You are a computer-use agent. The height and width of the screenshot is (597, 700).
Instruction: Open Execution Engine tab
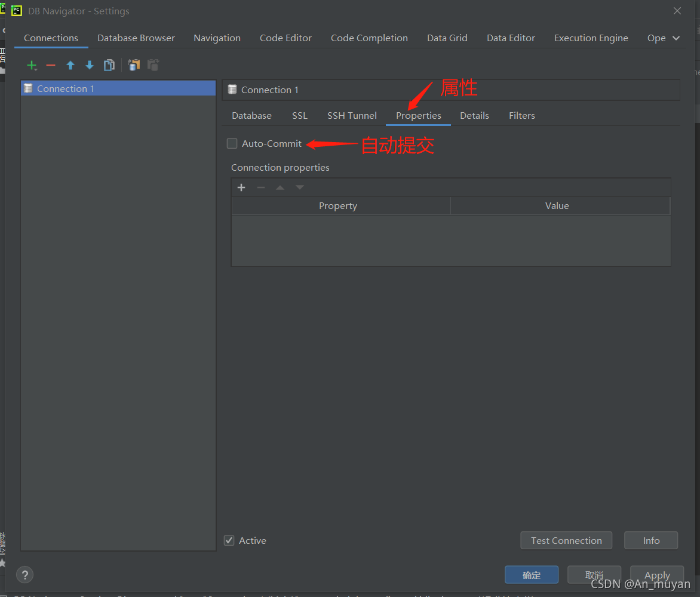(x=591, y=38)
